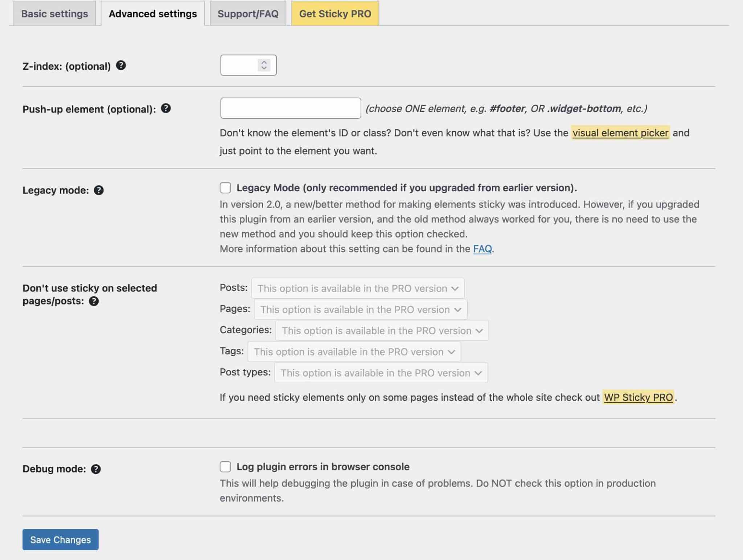
Task: Click Z-index help icon
Action: 120,65
